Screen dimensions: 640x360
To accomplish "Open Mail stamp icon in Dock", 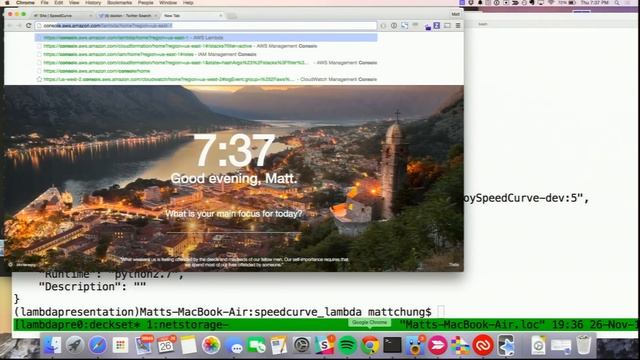I will pos(143,345).
